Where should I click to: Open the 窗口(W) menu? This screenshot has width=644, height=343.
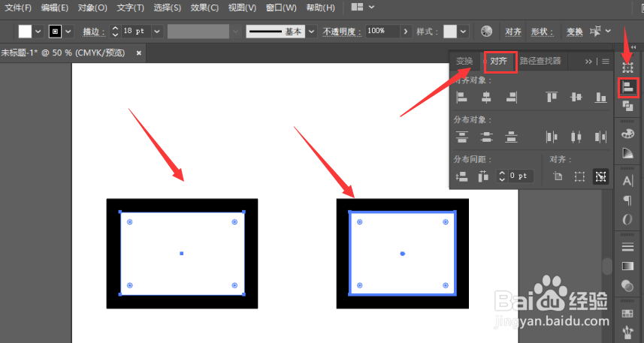(x=281, y=8)
